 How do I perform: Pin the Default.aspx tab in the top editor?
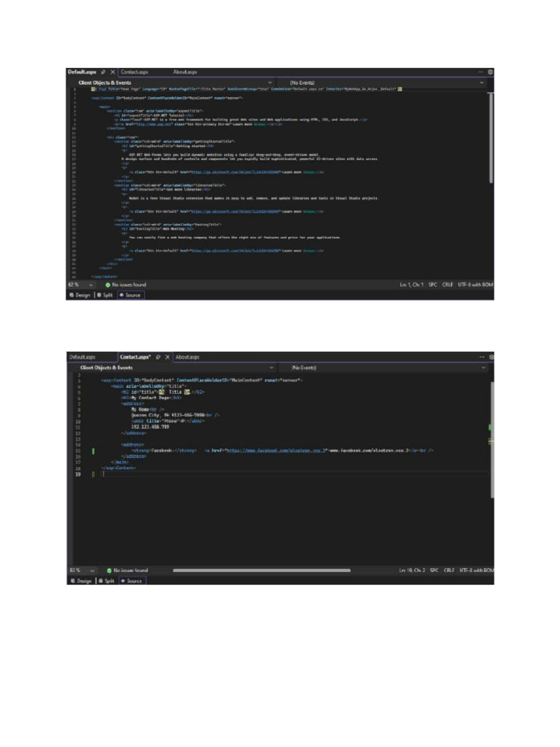pyautogui.click(x=104, y=72)
